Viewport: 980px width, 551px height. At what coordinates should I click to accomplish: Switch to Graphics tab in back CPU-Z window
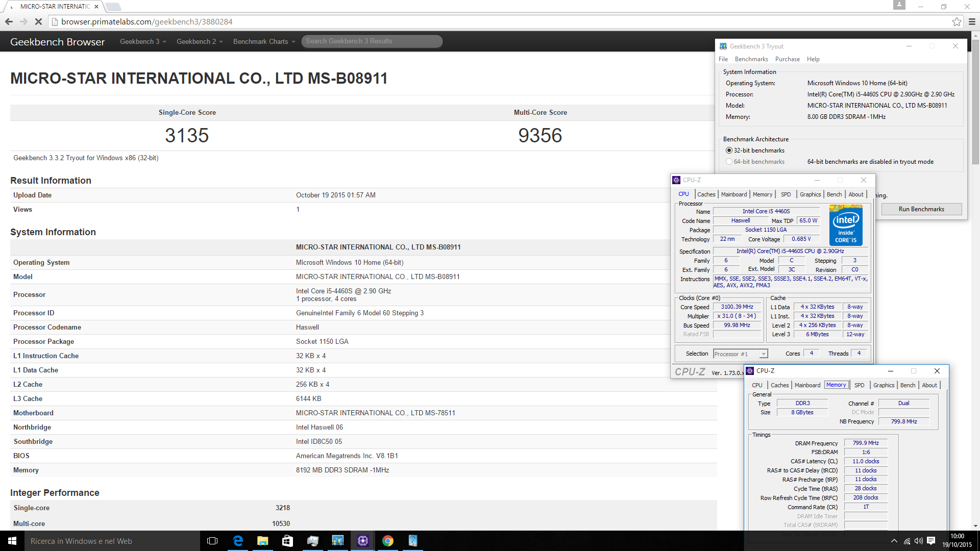tap(810, 194)
